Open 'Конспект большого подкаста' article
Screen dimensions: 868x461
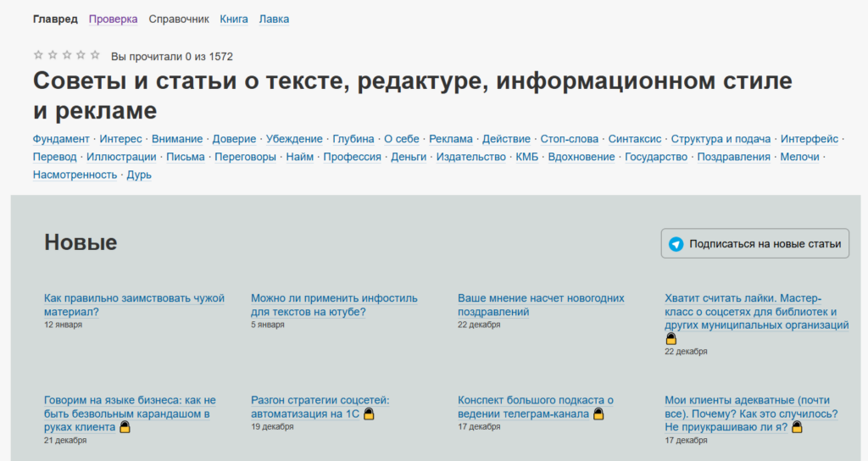coord(536,407)
